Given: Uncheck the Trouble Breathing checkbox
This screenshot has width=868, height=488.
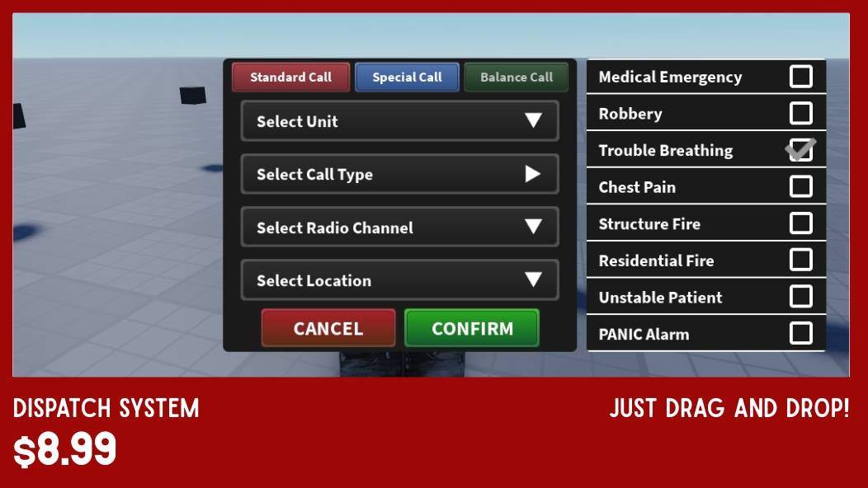Looking at the screenshot, I should [x=800, y=150].
